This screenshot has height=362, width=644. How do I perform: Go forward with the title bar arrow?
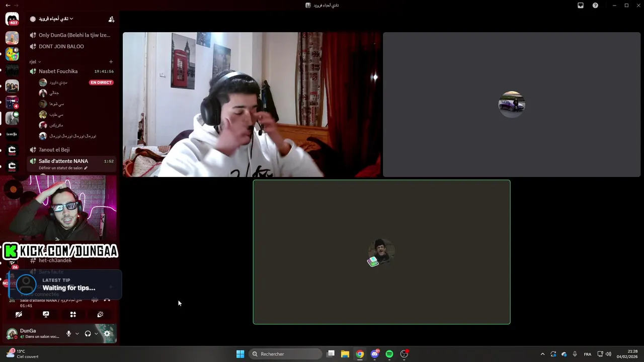point(16,5)
